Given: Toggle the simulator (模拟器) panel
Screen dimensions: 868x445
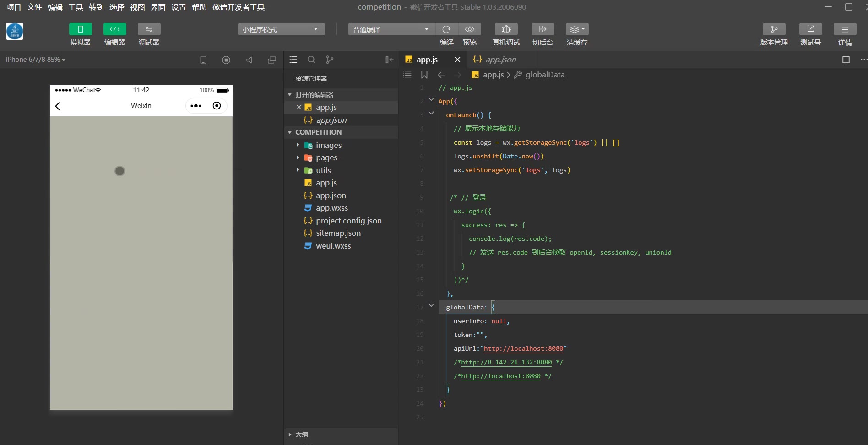Looking at the screenshot, I should [x=80, y=29].
